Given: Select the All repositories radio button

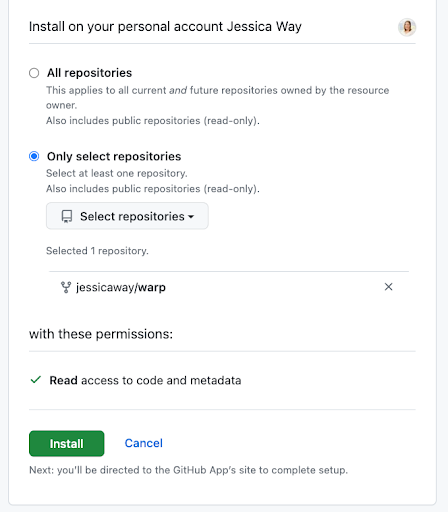Looking at the screenshot, I should click(x=34, y=73).
